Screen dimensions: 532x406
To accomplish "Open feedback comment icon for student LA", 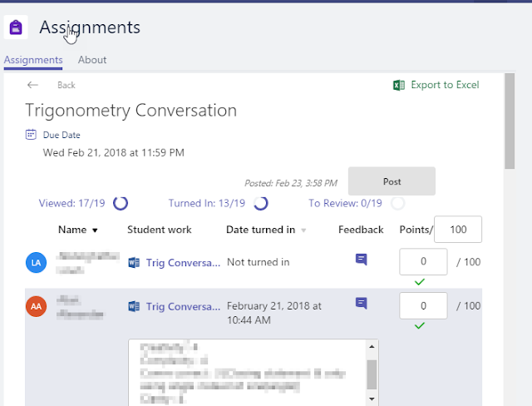I will click(361, 260).
